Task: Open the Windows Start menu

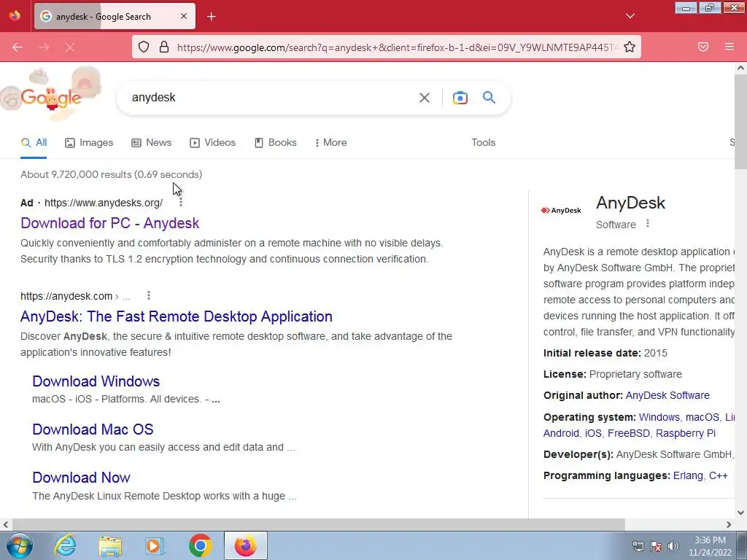Action: (19, 545)
